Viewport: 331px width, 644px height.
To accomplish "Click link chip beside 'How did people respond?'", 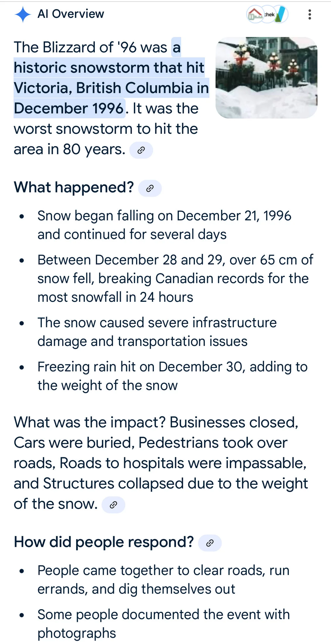I will click(x=210, y=543).
